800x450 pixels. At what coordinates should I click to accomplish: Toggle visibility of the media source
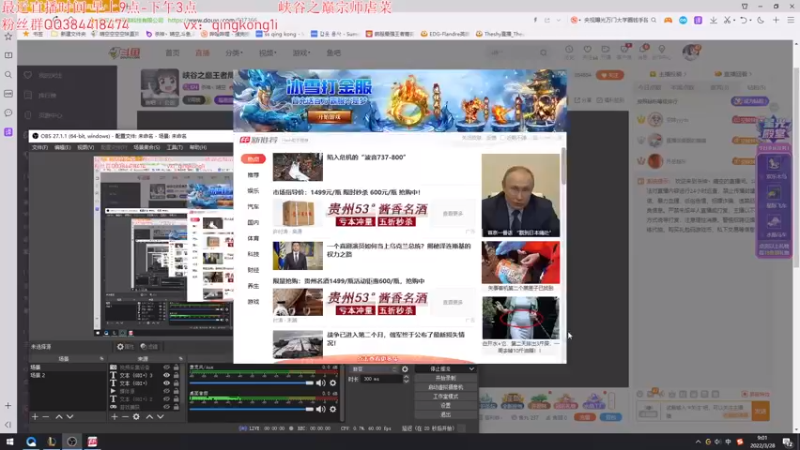[166, 391]
